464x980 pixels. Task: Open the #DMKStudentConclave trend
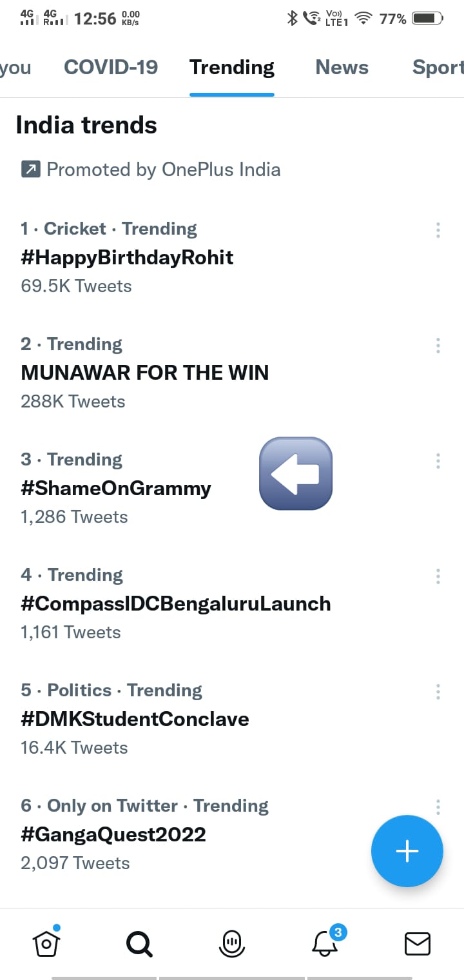pyautogui.click(x=135, y=719)
